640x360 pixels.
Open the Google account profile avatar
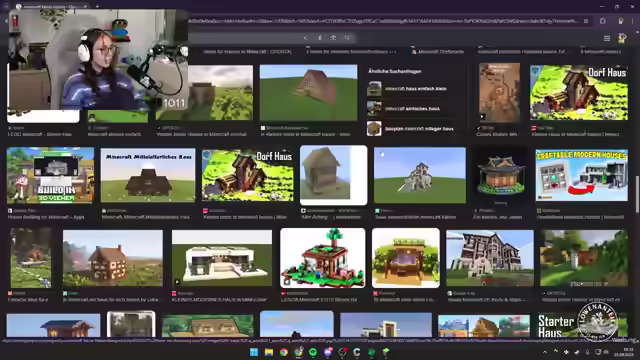[x=622, y=38]
